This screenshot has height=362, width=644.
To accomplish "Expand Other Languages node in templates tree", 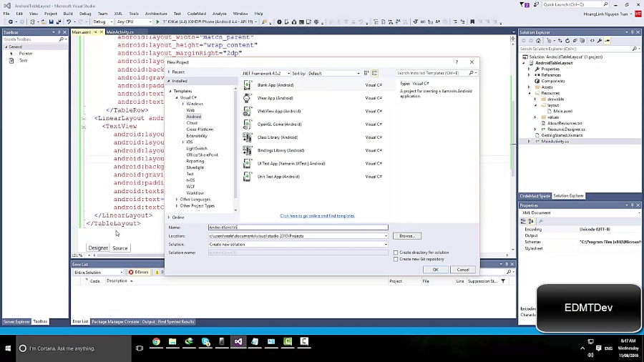I will click(177, 199).
